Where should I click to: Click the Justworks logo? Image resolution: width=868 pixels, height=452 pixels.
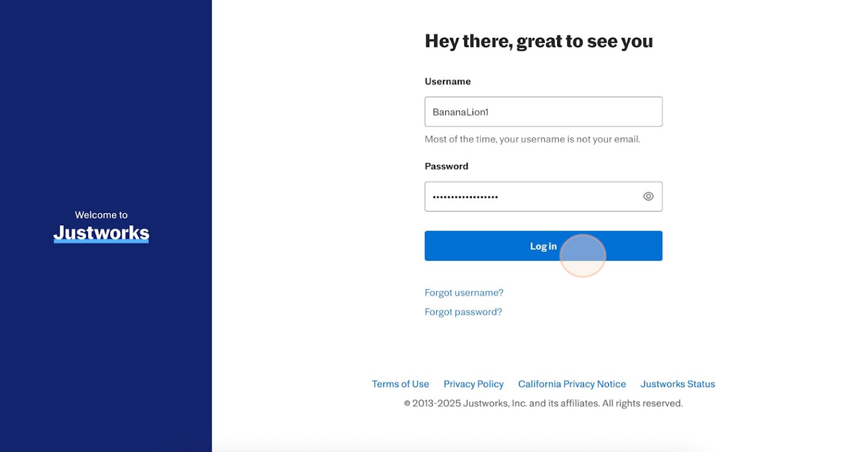coord(101,233)
